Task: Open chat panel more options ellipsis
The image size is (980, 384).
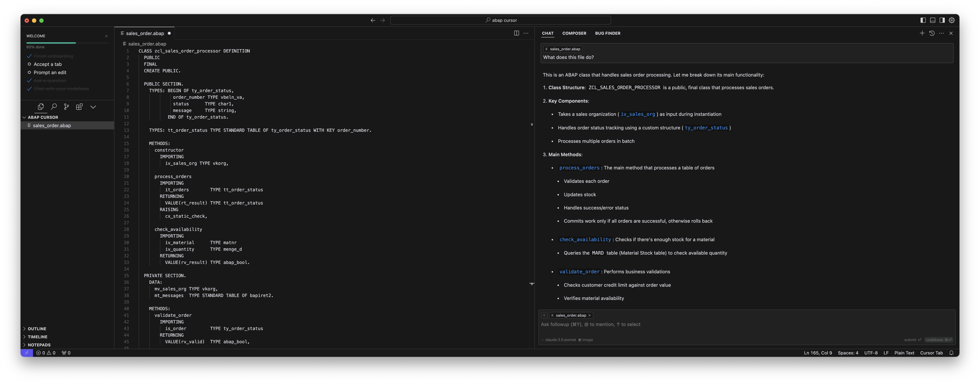Action: 941,33
